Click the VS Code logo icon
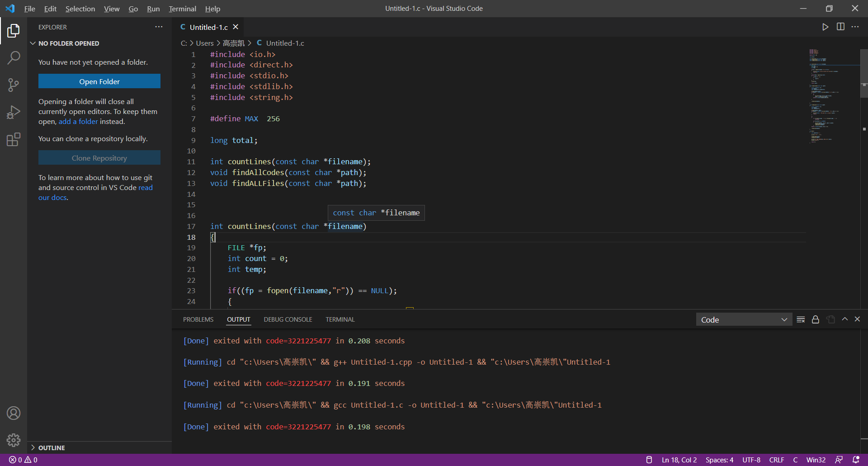This screenshot has height=466, width=868. click(x=10, y=9)
